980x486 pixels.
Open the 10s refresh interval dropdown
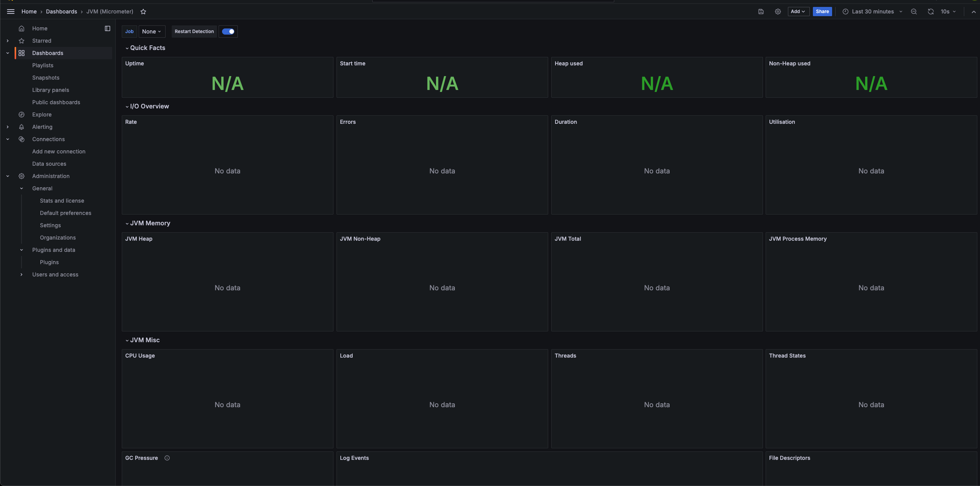pyautogui.click(x=948, y=12)
